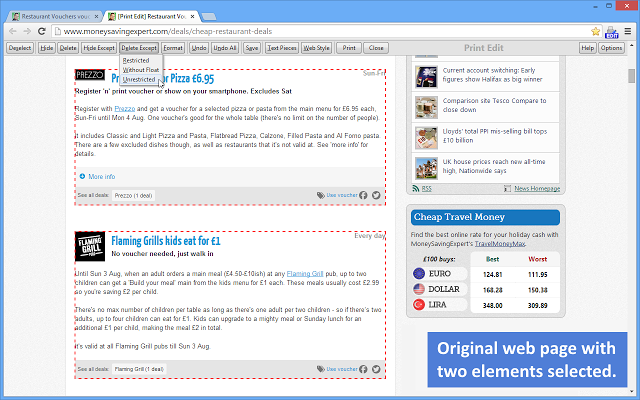Screen dimensions: 640x400
Task: Click the Print button
Action: coord(349,48)
